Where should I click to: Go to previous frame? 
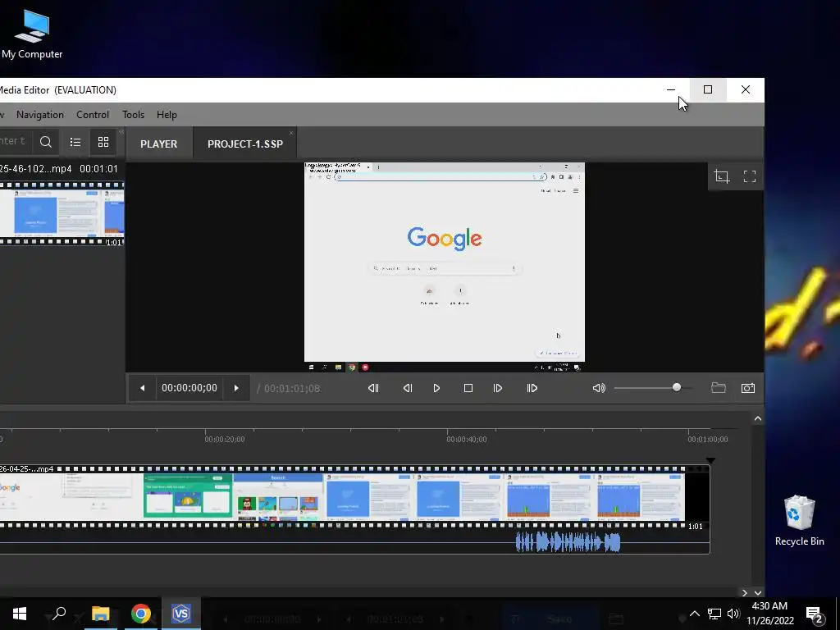(408, 388)
